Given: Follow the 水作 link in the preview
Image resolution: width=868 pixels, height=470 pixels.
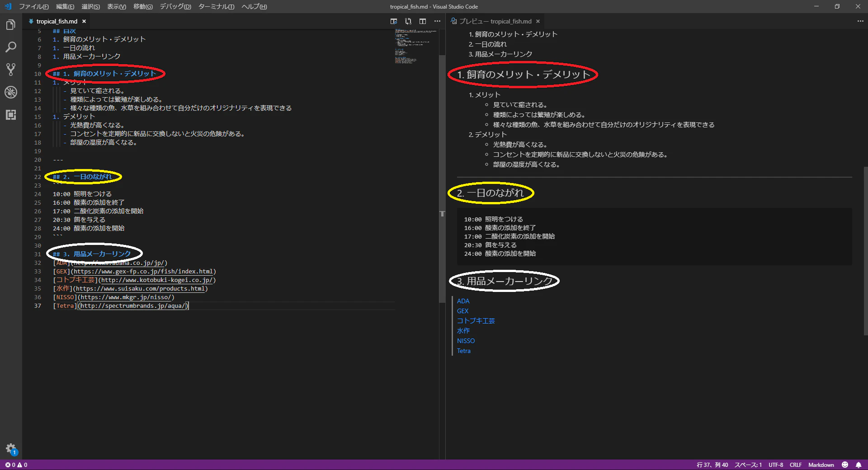Looking at the screenshot, I should [463, 331].
